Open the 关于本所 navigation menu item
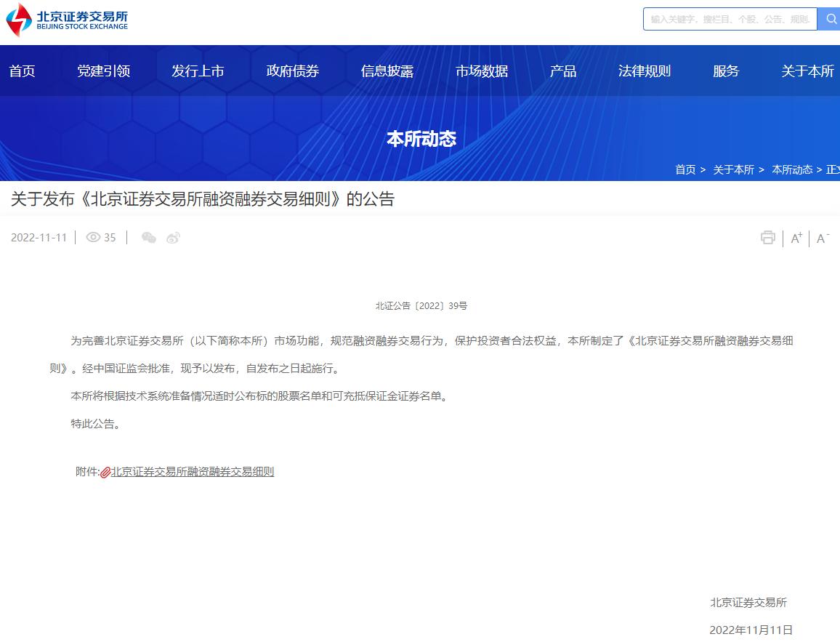The height and width of the screenshot is (642, 840). click(807, 71)
